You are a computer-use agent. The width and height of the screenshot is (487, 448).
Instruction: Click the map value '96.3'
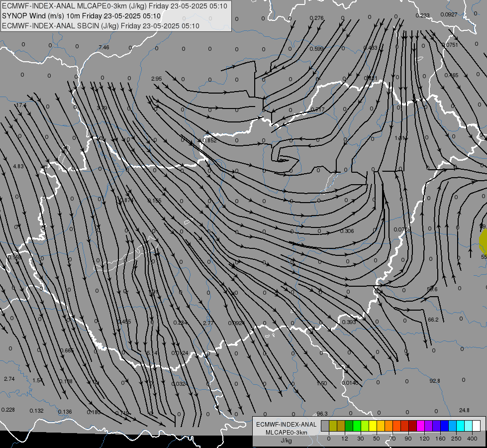pyautogui.click(x=322, y=414)
